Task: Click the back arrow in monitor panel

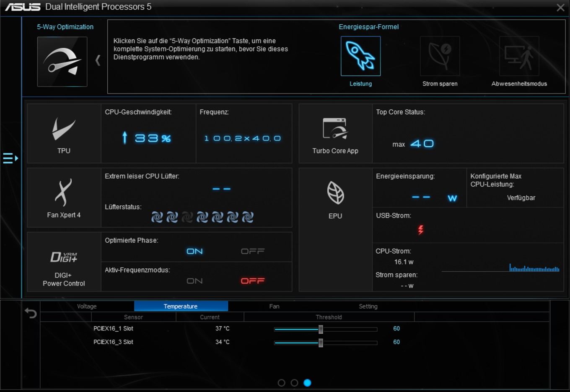Action: (31, 313)
